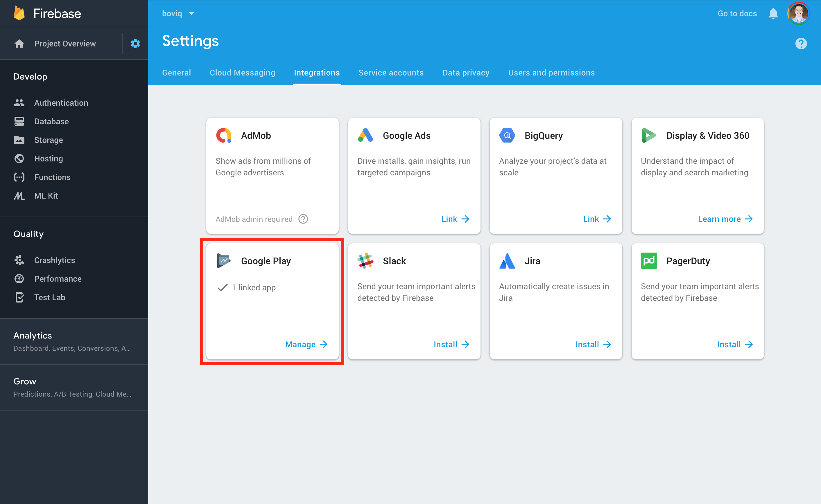Open the notifications bell

click(773, 13)
